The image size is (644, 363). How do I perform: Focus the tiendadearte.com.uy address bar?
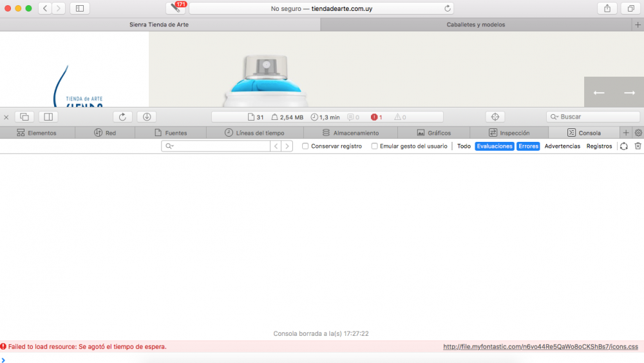click(x=321, y=8)
